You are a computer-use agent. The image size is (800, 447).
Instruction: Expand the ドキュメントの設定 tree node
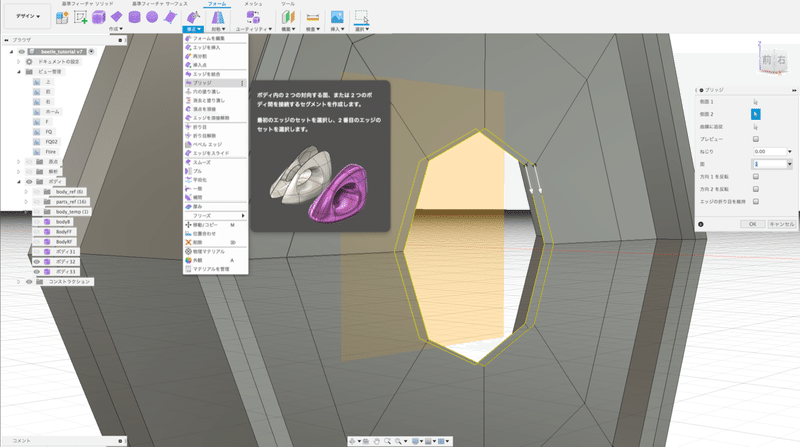[19, 62]
